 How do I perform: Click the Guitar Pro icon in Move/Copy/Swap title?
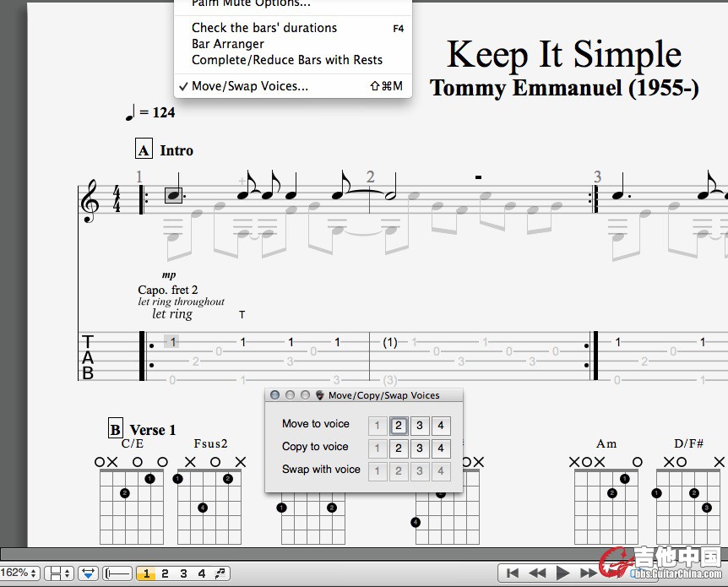point(320,395)
